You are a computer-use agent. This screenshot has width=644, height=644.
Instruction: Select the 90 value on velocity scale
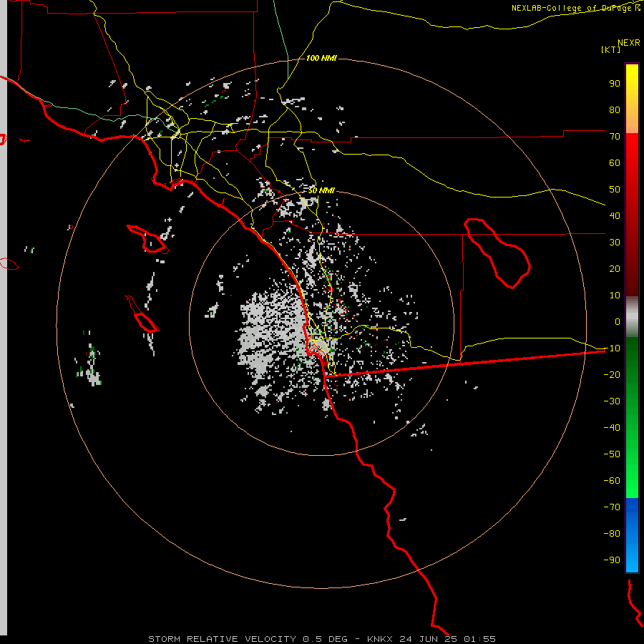615,84
